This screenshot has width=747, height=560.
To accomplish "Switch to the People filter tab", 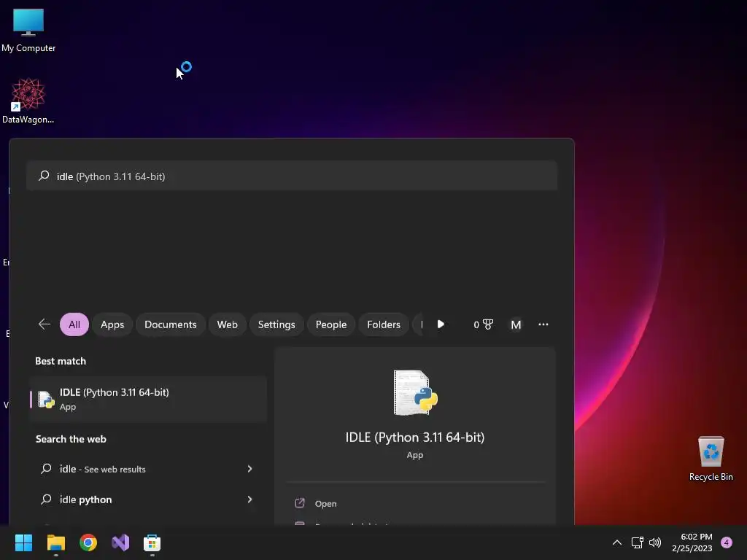I will click(x=331, y=324).
